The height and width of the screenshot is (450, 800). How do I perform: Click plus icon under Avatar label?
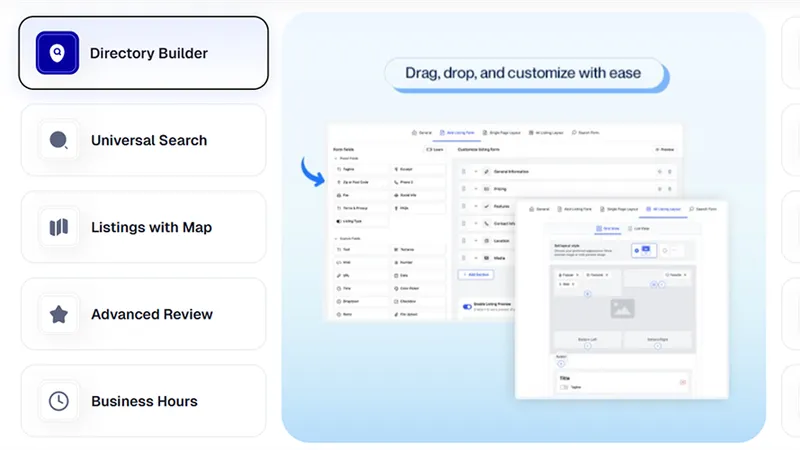tap(561, 364)
